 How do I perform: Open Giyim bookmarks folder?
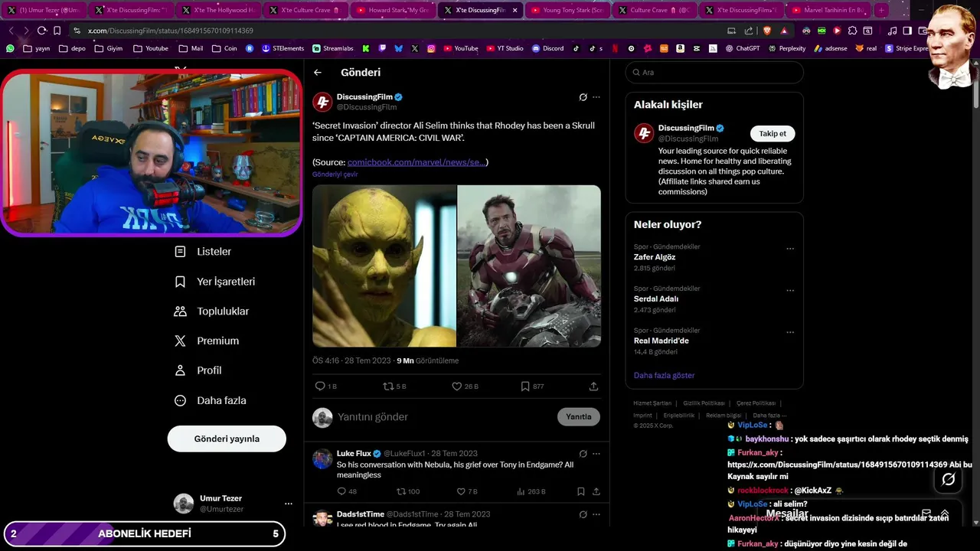click(x=108, y=48)
